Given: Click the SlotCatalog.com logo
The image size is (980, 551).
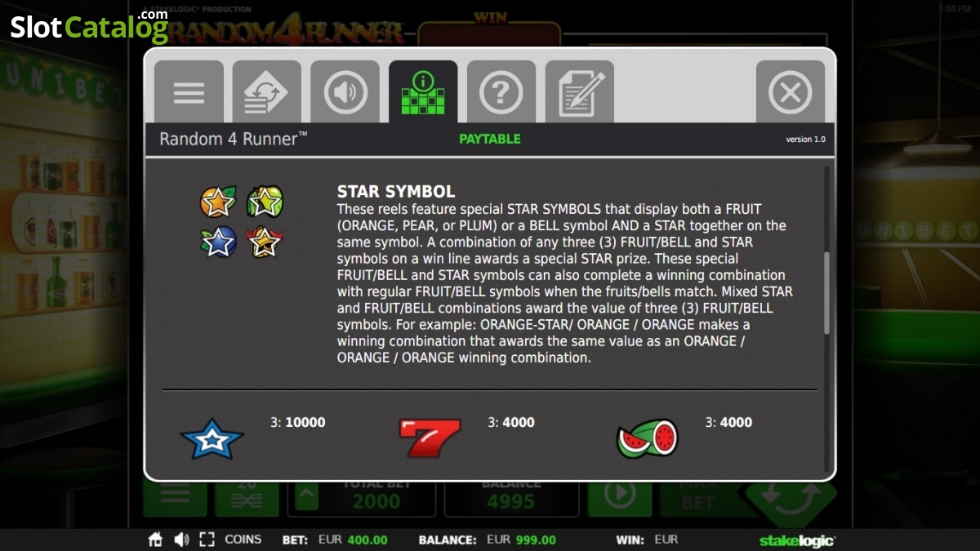Looking at the screenshot, I should tap(89, 27).
